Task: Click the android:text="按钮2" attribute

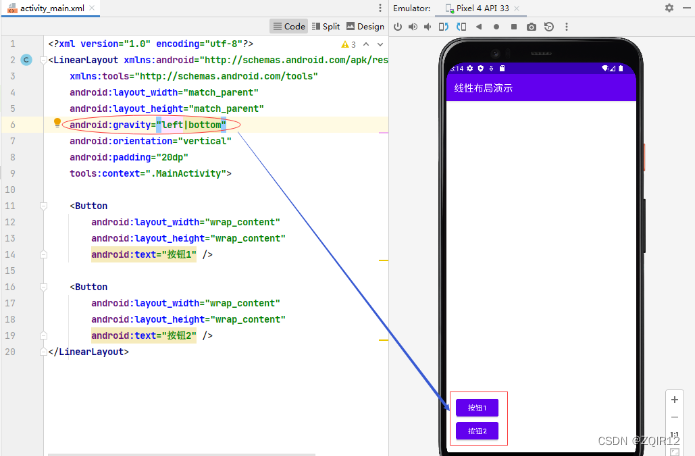Action: tap(144, 335)
